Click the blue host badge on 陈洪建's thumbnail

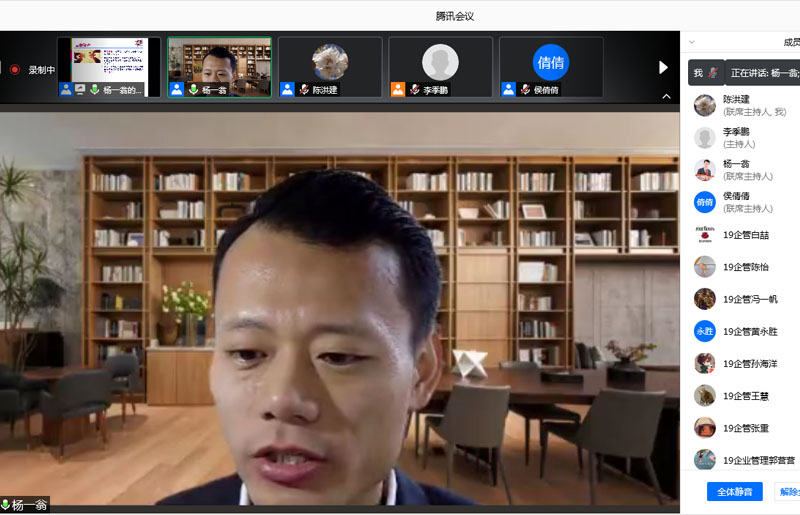[287, 89]
